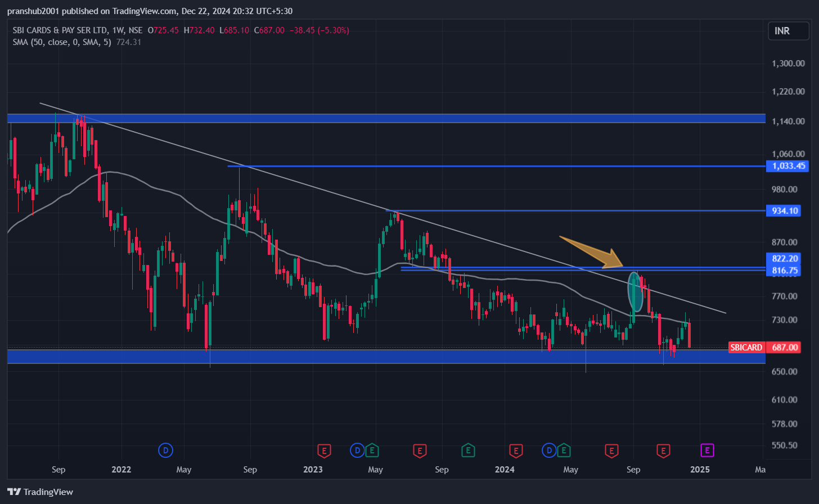The width and height of the screenshot is (819, 504).
Task: Click the 934.10 horizontal line price label
Action: point(784,211)
